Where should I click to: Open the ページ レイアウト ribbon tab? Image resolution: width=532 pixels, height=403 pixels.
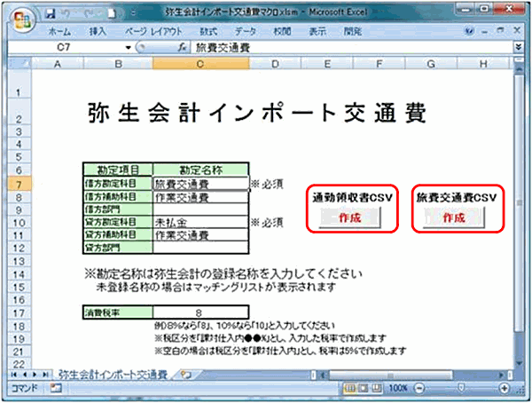coord(153,32)
